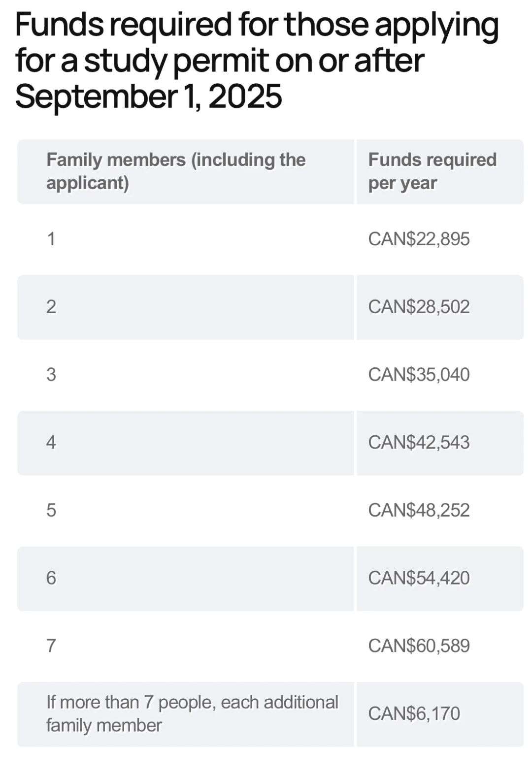Select the CAN$42,543 amount

pos(419,443)
